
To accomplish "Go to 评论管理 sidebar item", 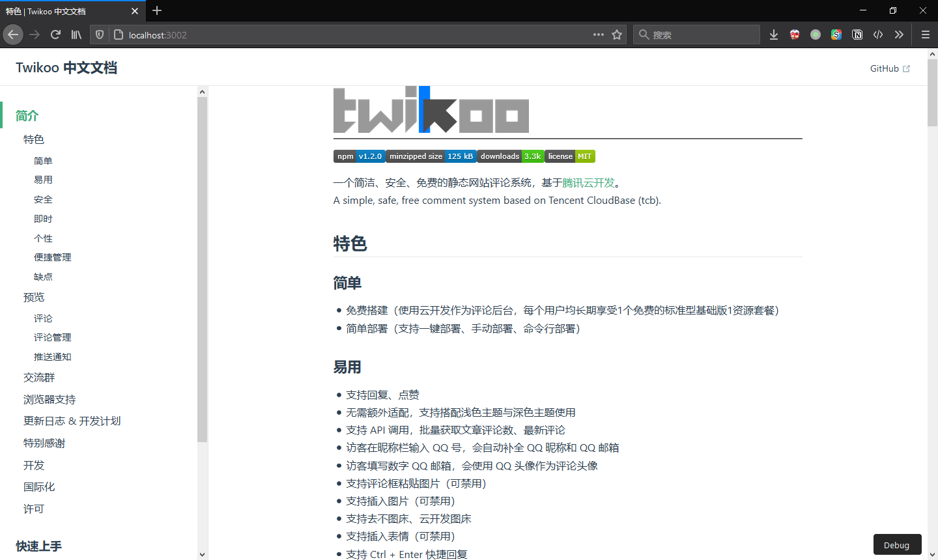I will click(53, 337).
